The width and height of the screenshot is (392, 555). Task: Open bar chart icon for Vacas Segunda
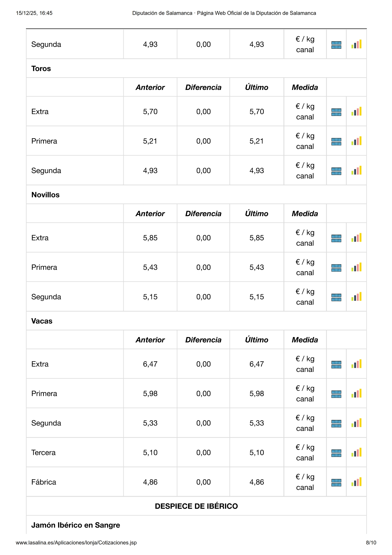click(x=356, y=423)
